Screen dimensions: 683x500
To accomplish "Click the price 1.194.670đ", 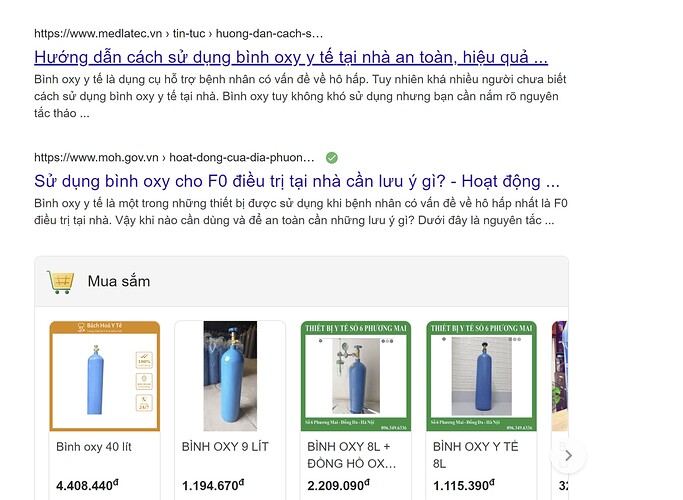I will click(x=213, y=485).
